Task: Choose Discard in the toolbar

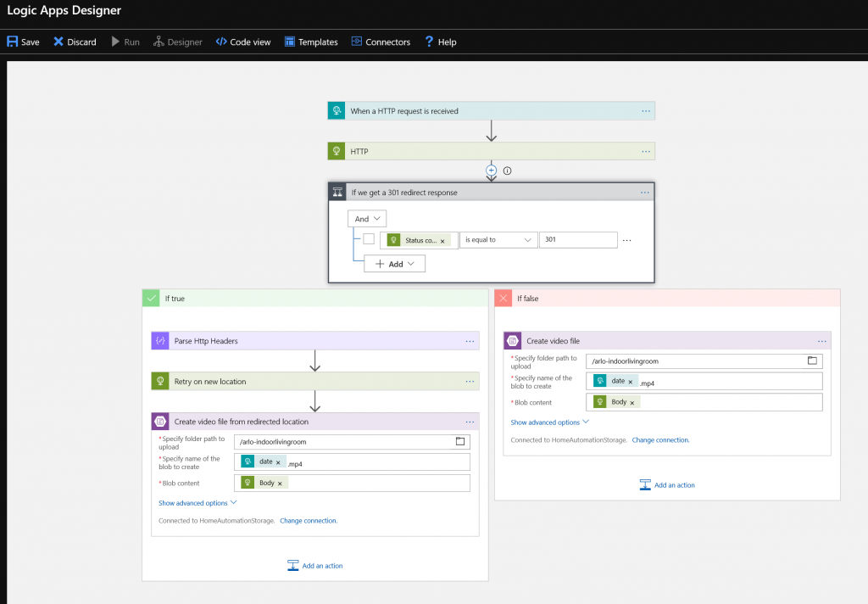Action: coord(75,42)
